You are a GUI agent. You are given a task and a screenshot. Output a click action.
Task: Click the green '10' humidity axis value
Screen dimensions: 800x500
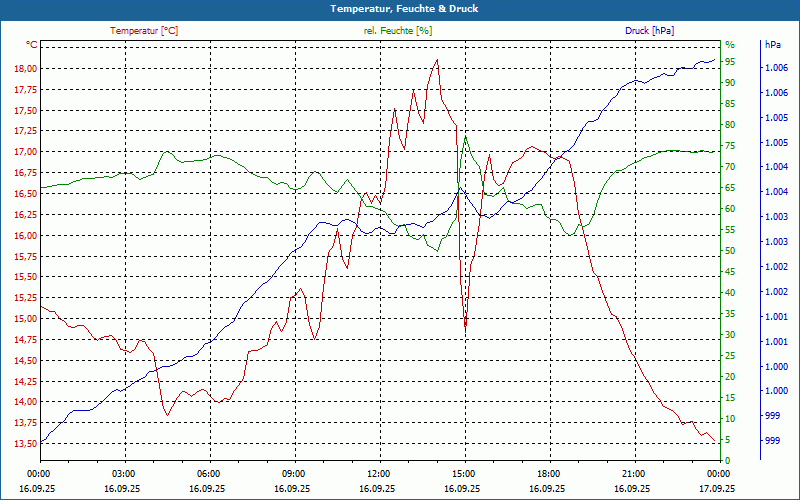[x=730, y=419]
